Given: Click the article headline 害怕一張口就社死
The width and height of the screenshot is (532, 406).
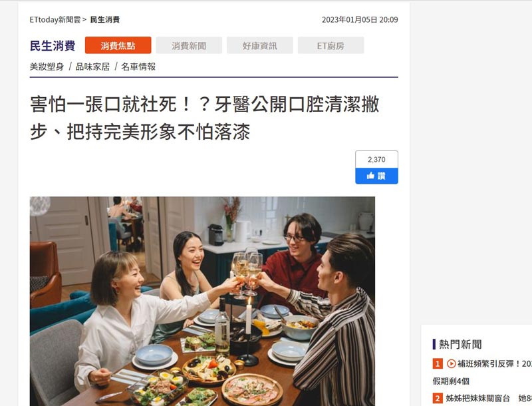Looking at the screenshot, I should coord(205,118).
